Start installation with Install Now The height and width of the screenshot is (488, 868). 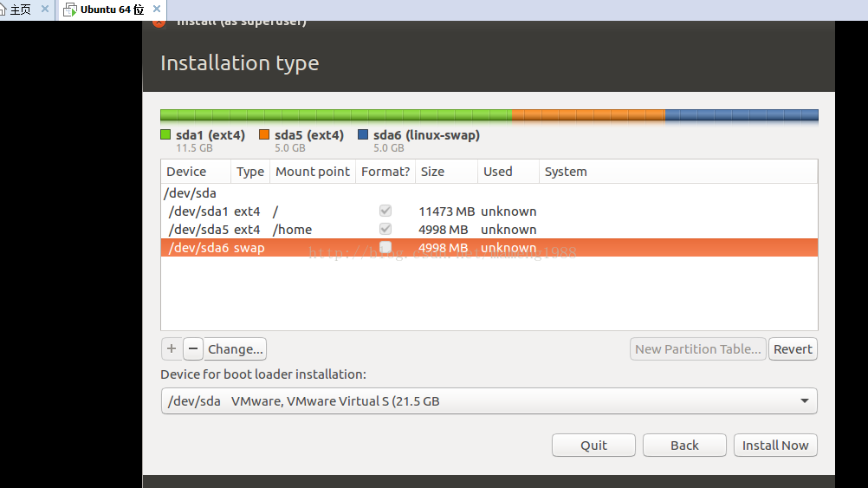(x=775, y=446)
